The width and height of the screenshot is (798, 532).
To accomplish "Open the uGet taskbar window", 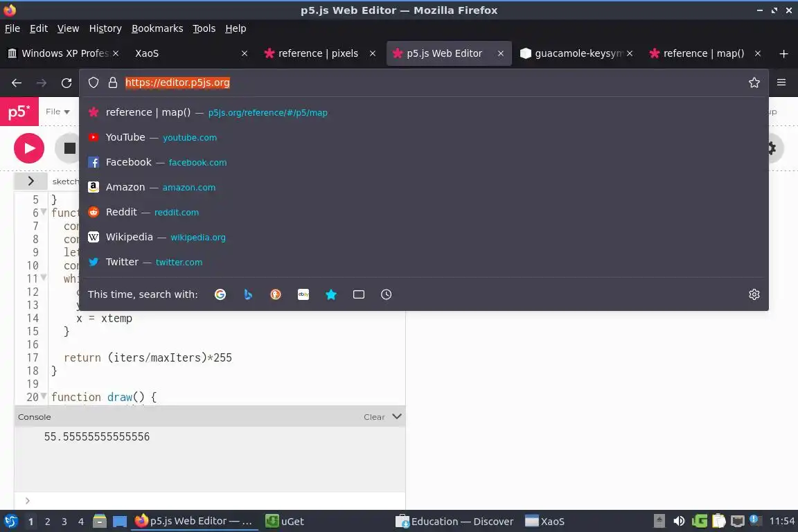I will click(285, 522).
